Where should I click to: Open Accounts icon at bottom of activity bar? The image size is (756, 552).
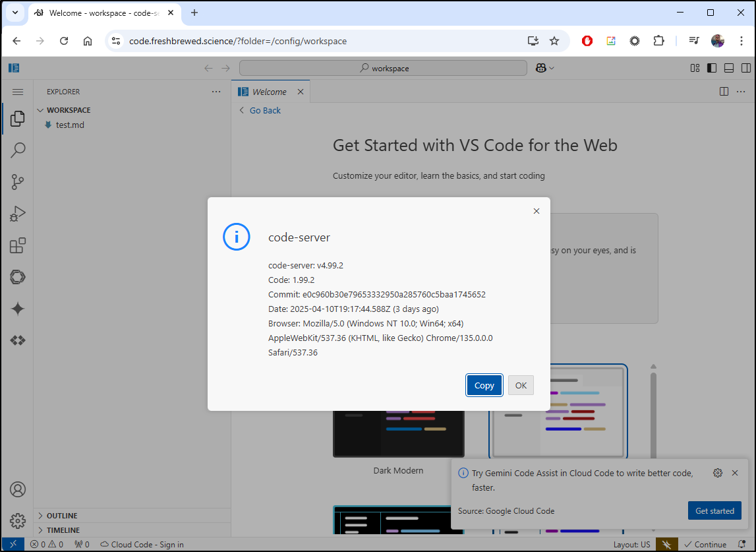(x=17, y=489)
